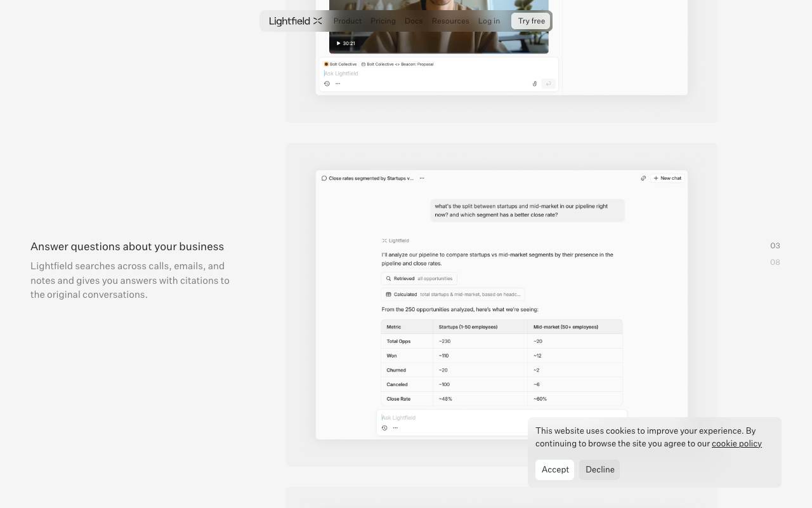This screenshot has height=508, width=812.
Task: Open the Bolt Collective <> Beacon: Proposal chip
Action: (x=398, y=64)
